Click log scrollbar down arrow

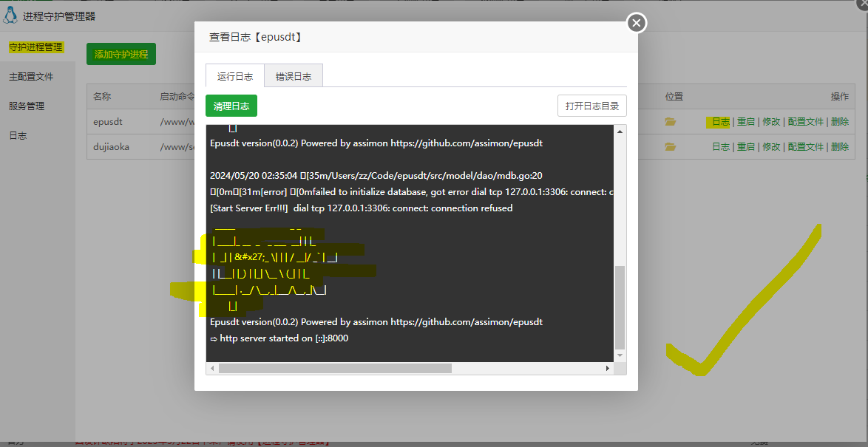tap(620, 355)
